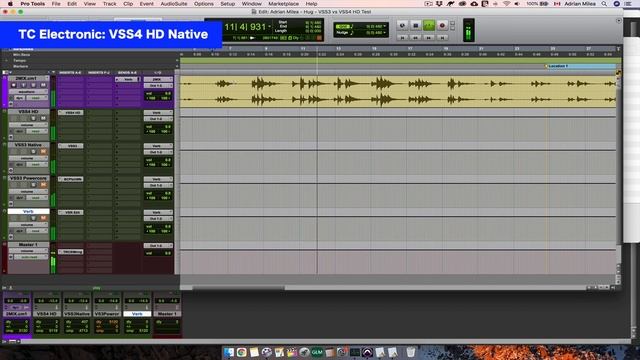Open the File menu
The image size is (640, 360).
pos(56,4)
